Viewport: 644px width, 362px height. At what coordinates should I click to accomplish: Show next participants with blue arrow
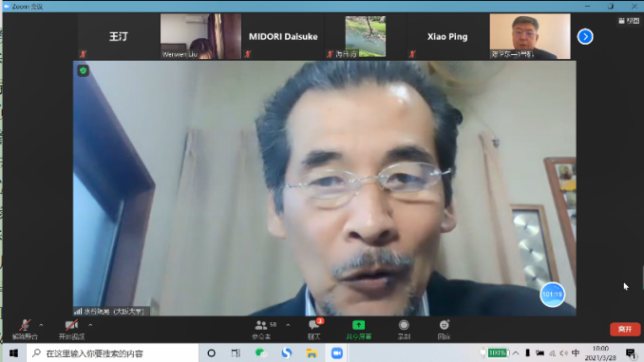click(585, 36)
